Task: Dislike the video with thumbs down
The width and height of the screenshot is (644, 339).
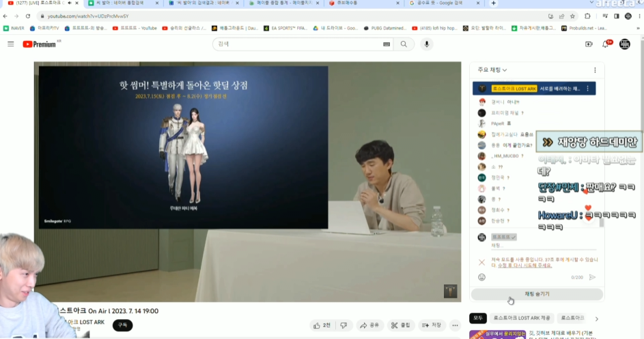Action: coord(344,325)
